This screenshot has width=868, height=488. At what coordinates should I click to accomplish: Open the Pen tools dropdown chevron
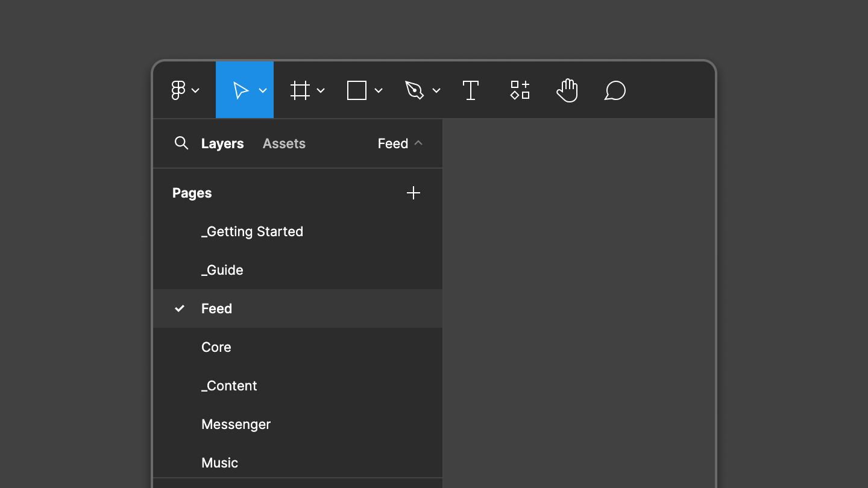(436, 90)
